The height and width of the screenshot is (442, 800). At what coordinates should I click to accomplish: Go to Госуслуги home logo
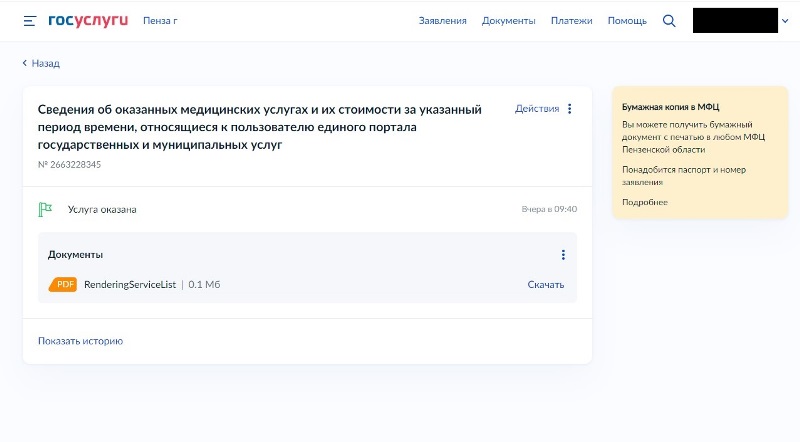pos(88,20)
